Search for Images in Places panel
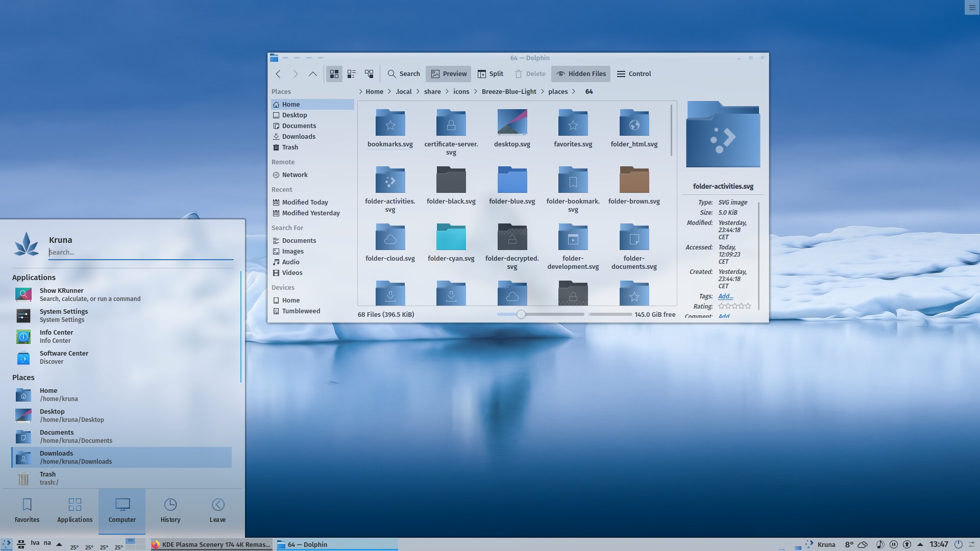The width and height of the screenshot is (980, 551). pos(312,252)
